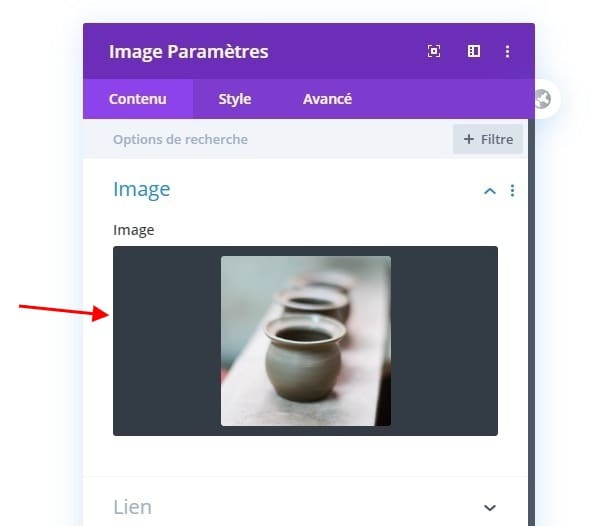Click the expand modal fullscreen icon
The height and width of the screenshot is (526, 598).
[x=434, y=51]
